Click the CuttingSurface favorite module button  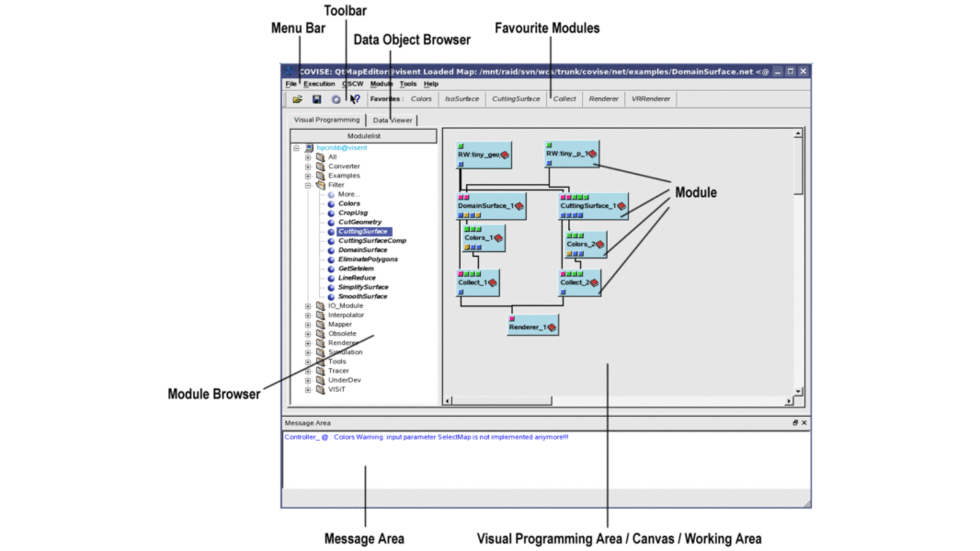516,99
